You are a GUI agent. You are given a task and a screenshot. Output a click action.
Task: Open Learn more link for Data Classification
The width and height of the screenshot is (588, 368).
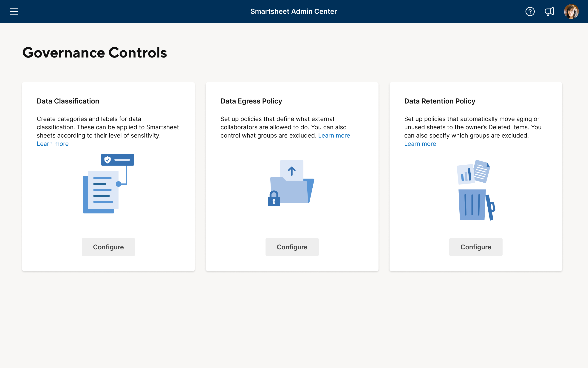pyautogui.click(x=53, y=144)
